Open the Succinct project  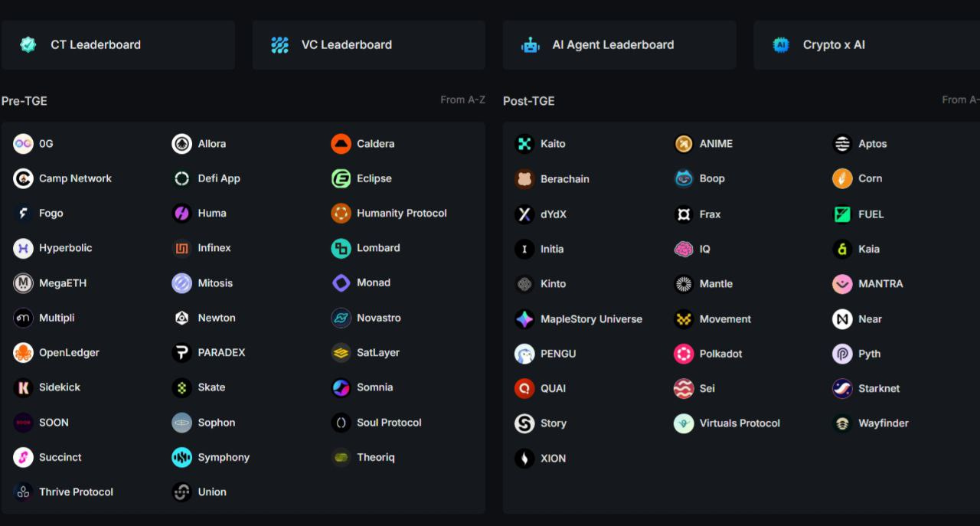tap(47, 458)
